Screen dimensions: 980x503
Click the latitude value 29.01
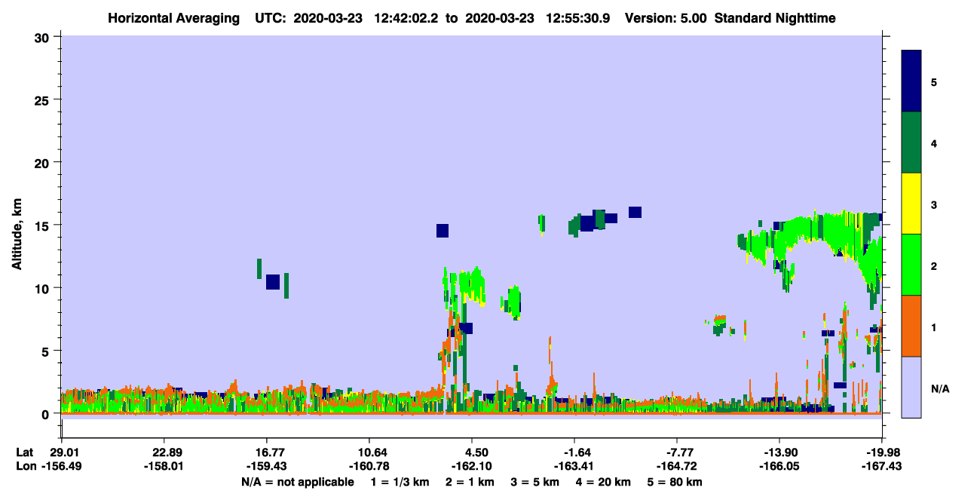pyautogui.click(x=63, y=452)
